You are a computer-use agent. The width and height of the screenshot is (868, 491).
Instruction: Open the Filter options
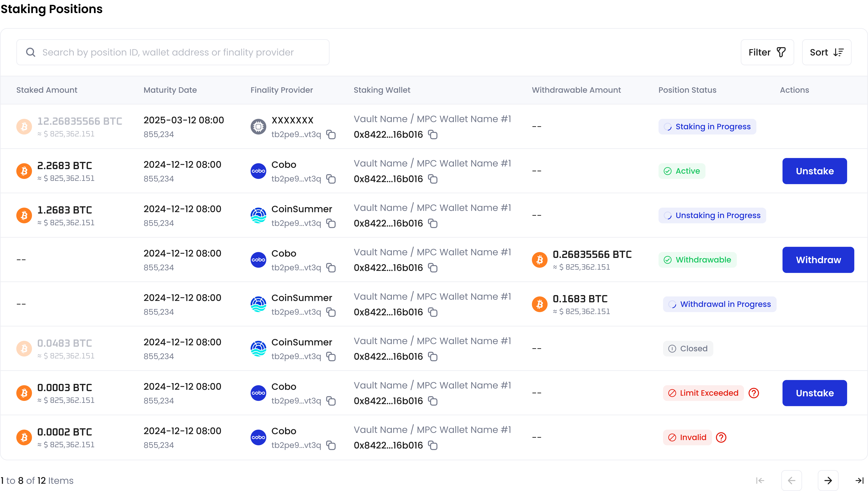[x=767, y=52]
